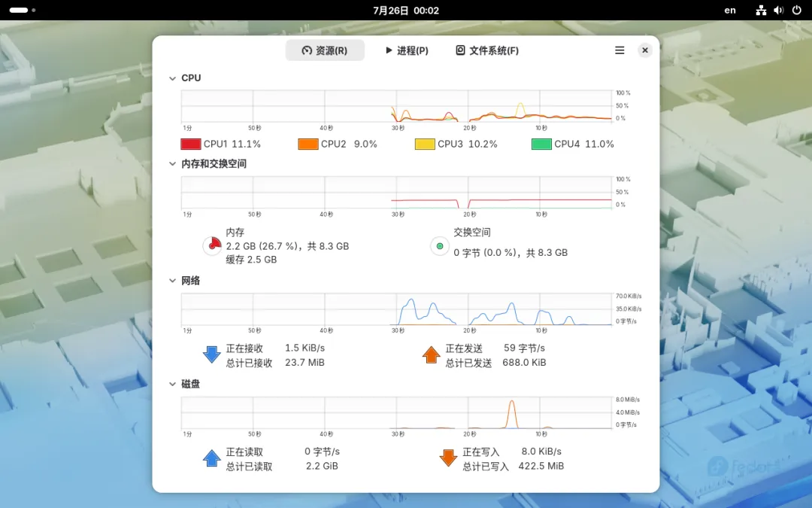Click the total received 23.7 MiB value
The height and width of the screenshot is (508, 812).
coord(305,362)
